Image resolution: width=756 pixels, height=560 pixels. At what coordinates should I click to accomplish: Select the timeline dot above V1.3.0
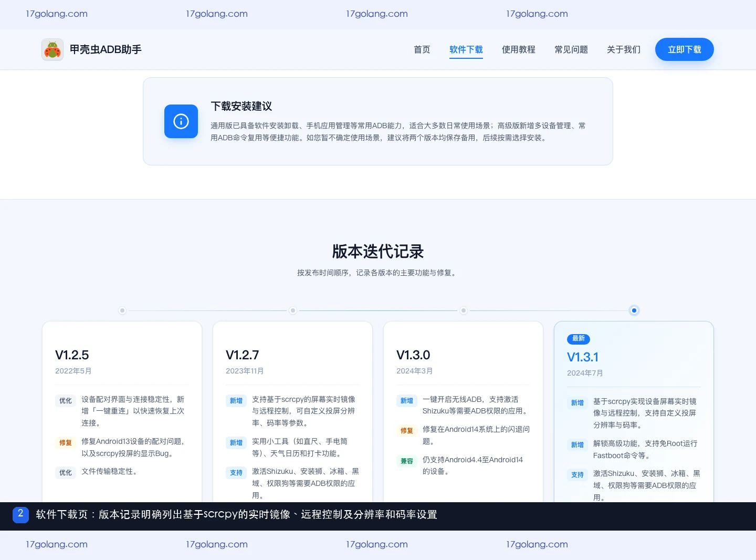pos(464,310)
